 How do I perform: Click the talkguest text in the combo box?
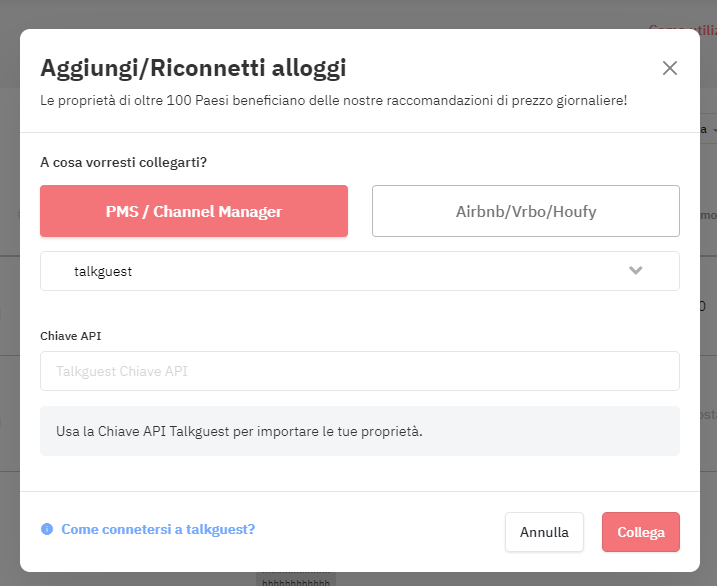click(103, 272)
